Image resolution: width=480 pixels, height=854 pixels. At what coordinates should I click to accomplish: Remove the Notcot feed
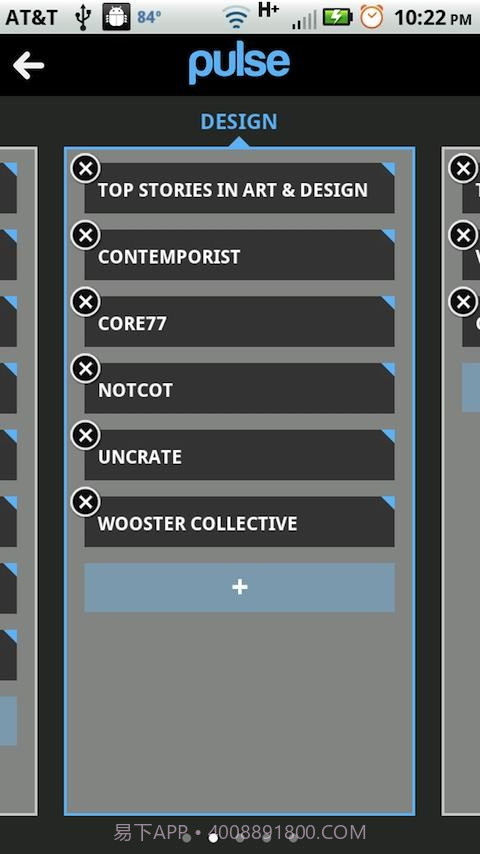[x=86, y=369]
